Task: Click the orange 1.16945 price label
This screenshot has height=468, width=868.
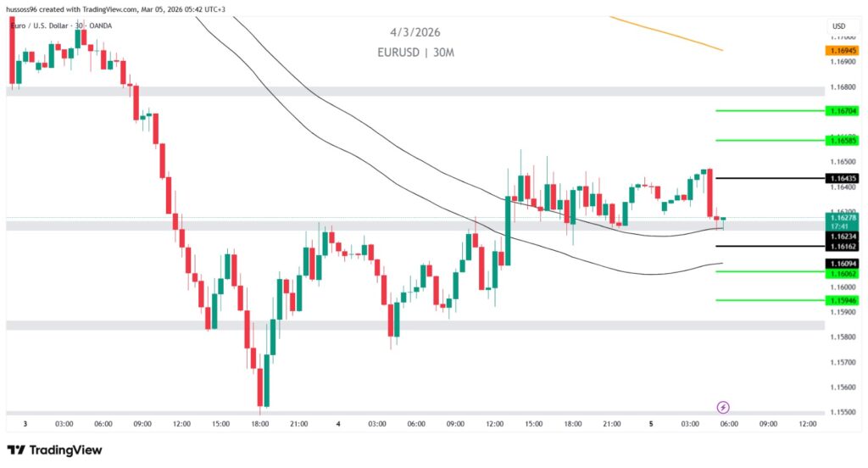Action: click(x=843, y=51)
